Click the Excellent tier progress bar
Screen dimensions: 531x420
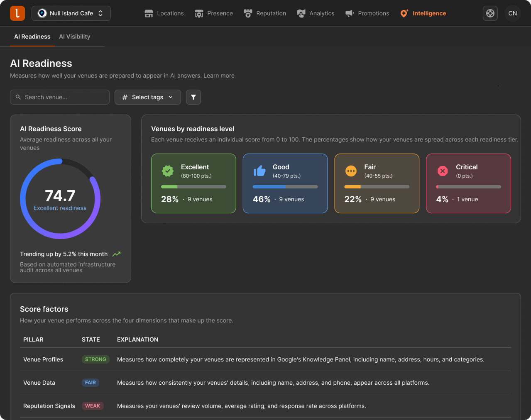[x=193, y=187]
